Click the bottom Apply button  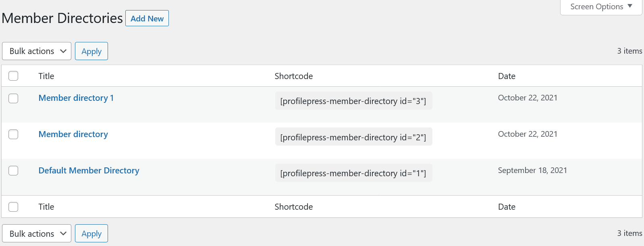tap(91, 233)
